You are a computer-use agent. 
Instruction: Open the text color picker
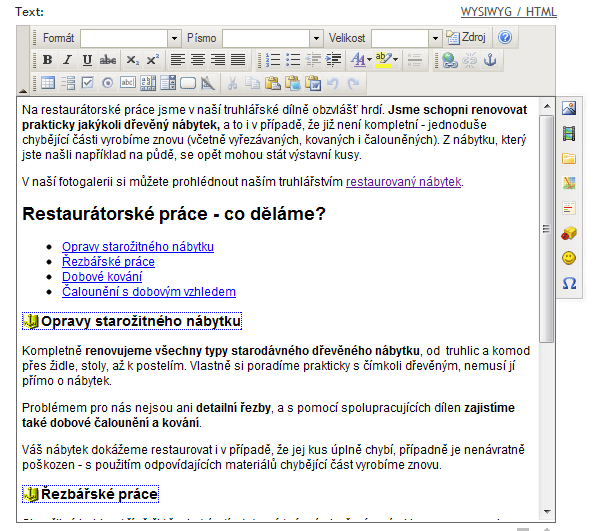(x=361, y=60)
